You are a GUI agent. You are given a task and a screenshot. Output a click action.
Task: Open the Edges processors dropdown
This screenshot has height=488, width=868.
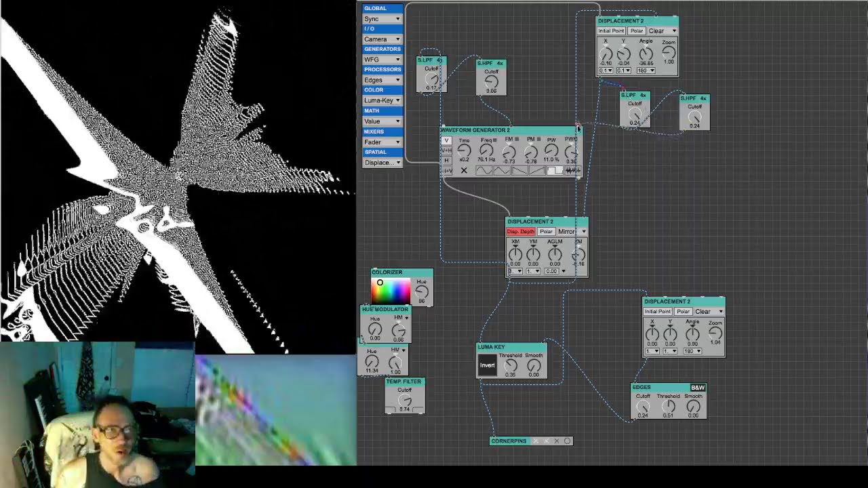pos(382,80)
